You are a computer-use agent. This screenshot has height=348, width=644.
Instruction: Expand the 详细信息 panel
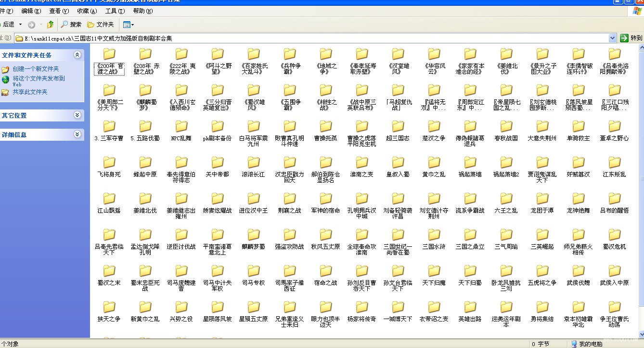(77, 134)
